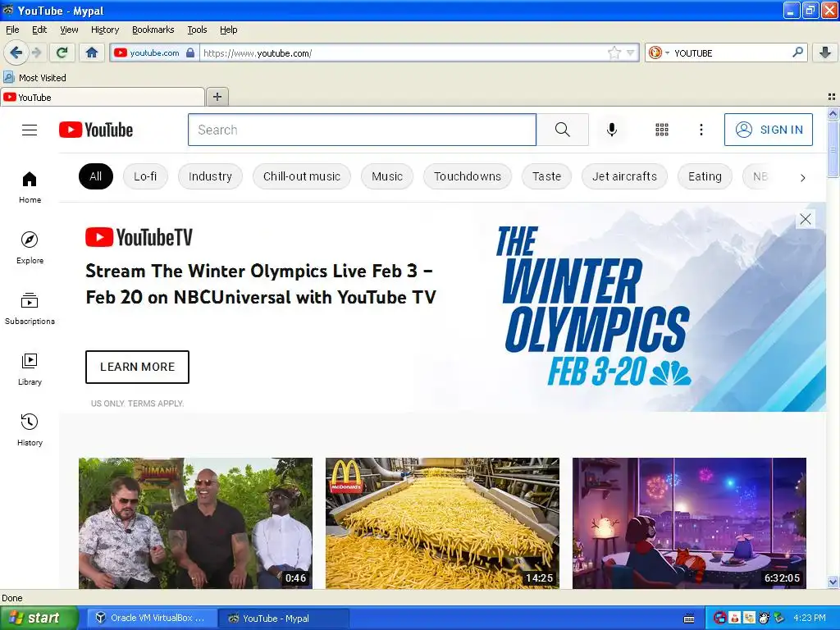Select the Chill-out music chip

pyautogui.click(x=302, y=176)
